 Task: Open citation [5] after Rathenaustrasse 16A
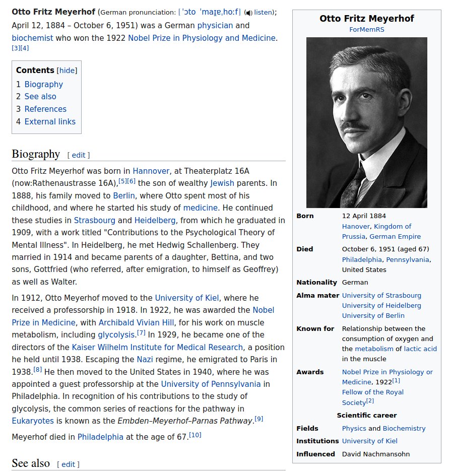(x=122, y=181)
